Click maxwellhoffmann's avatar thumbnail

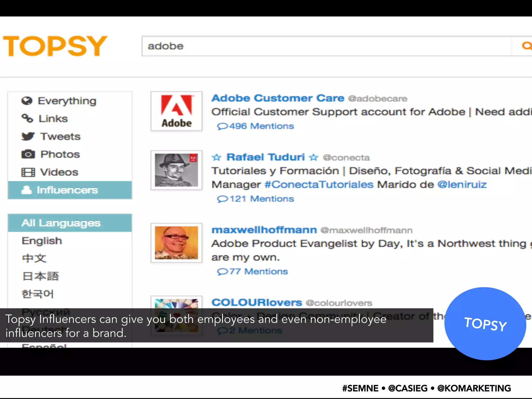click(176, 243)
